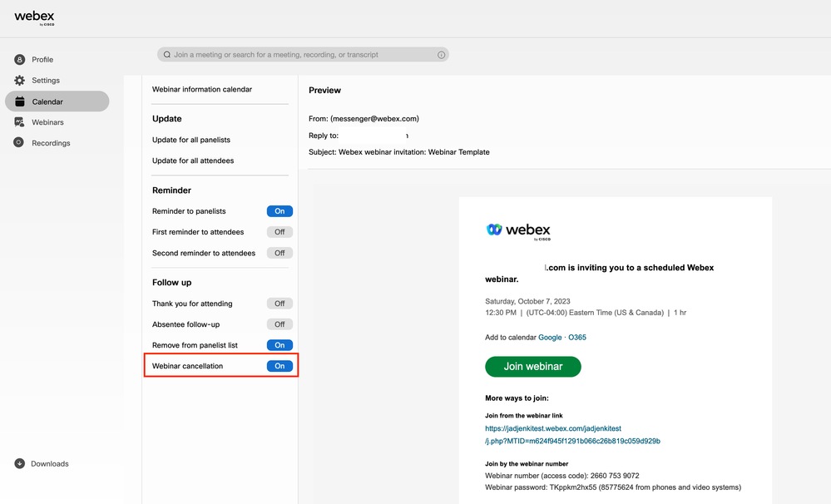Click the info icon in the search bar
831x504 pixels.
tap(441, 54)
